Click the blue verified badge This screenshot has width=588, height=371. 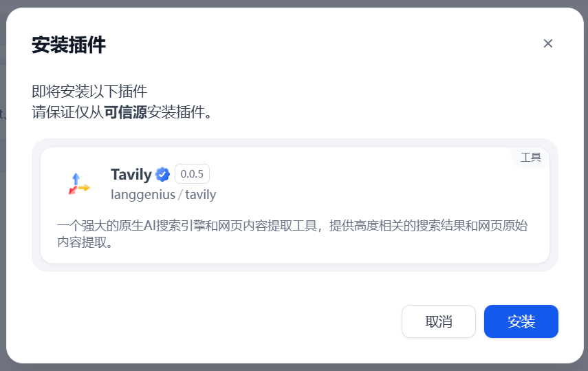pyautogui.click(x=162, y=174)
